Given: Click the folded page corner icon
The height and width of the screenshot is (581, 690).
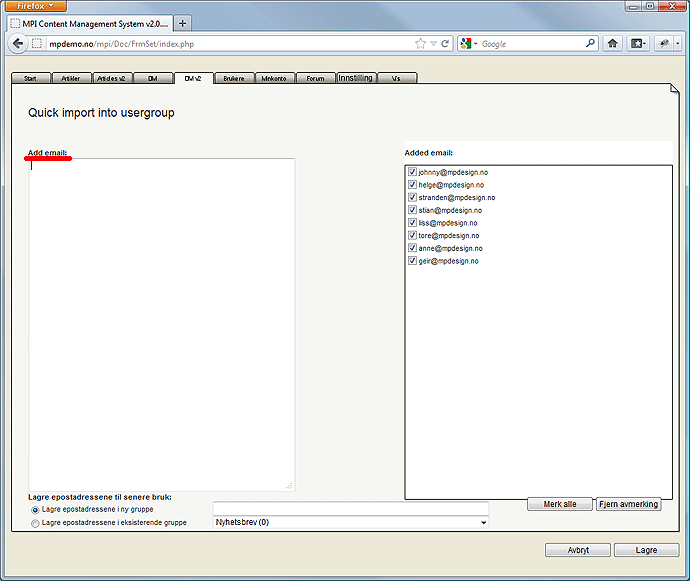Looking at the screenshot, I should coord(674,89).
